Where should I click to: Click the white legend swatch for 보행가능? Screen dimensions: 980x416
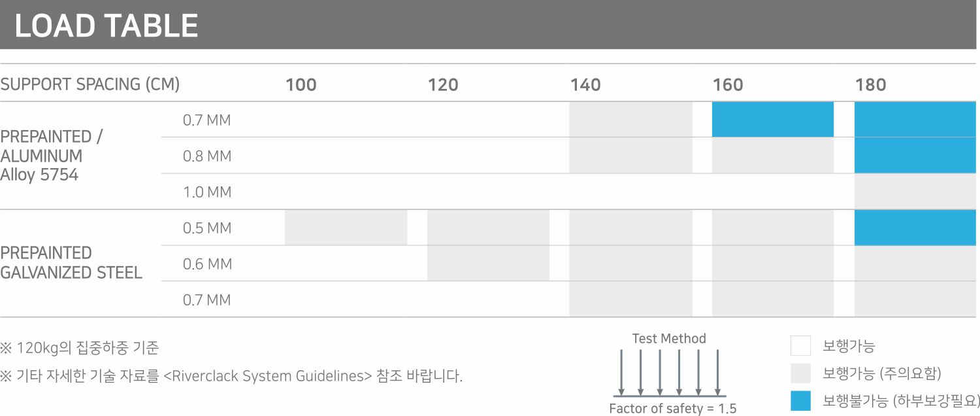(800, 345)
